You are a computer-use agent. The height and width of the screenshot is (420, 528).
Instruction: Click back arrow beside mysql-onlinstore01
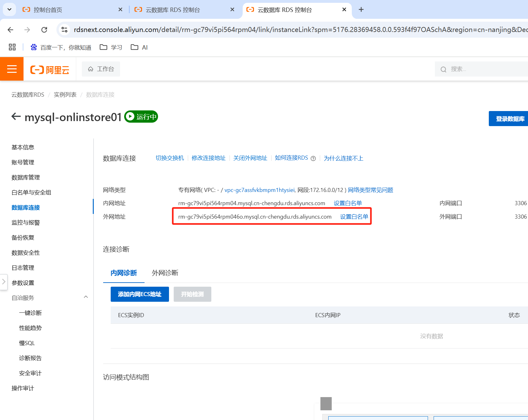(16, 117)
